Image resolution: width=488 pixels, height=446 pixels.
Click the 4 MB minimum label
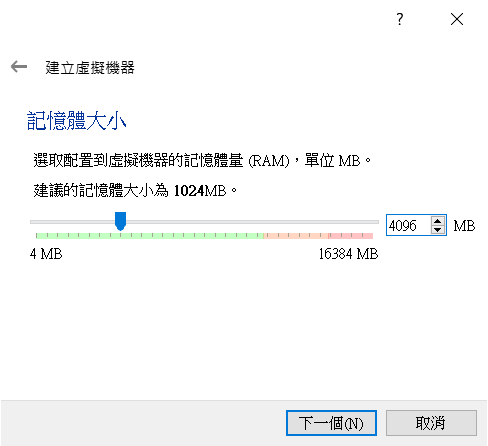pyautogui.click(x=46, y=254)
